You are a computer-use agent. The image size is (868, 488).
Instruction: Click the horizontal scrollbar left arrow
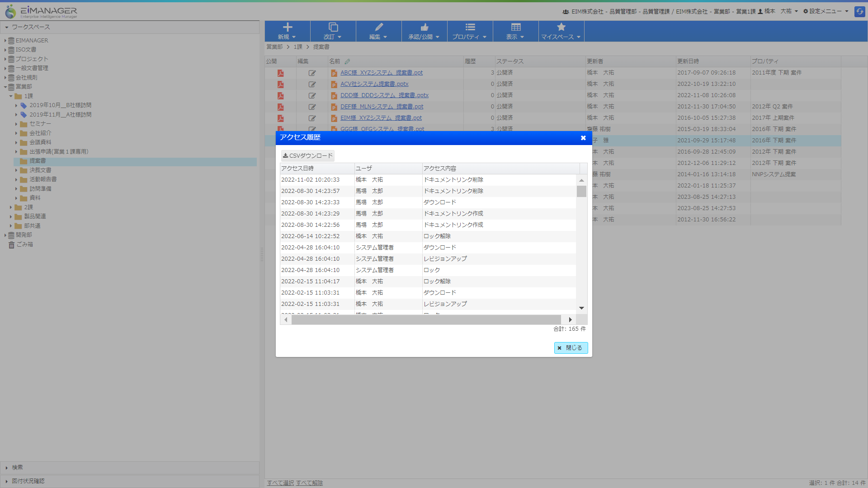pyautogui.click(x=286, y=320)
